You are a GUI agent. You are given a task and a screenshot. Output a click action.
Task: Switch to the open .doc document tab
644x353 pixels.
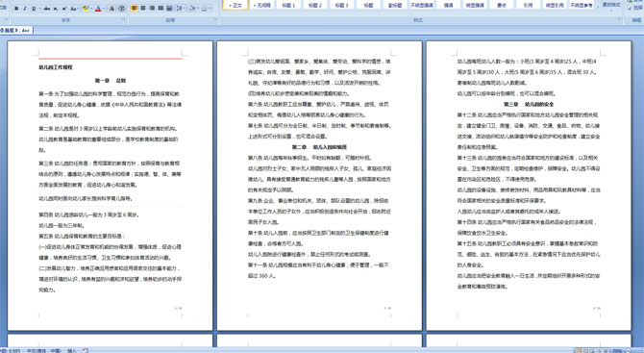tap(15, 31)
